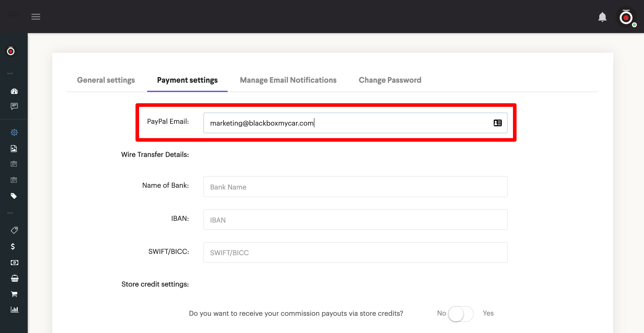Viewport: 644px width, 333px height.
Task: Go to Change Password tab
Action: tap(390, 80)
